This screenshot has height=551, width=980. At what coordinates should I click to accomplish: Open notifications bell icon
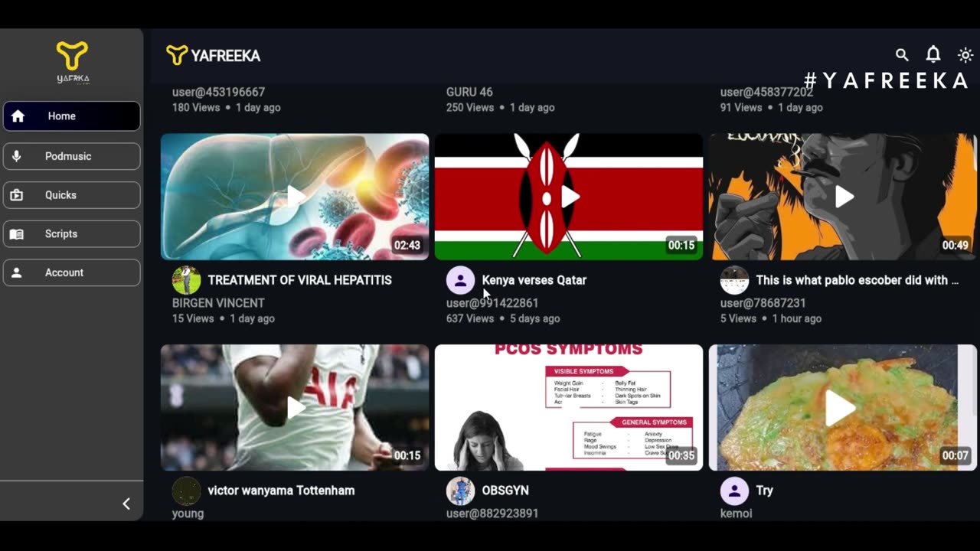pos(933,54)
